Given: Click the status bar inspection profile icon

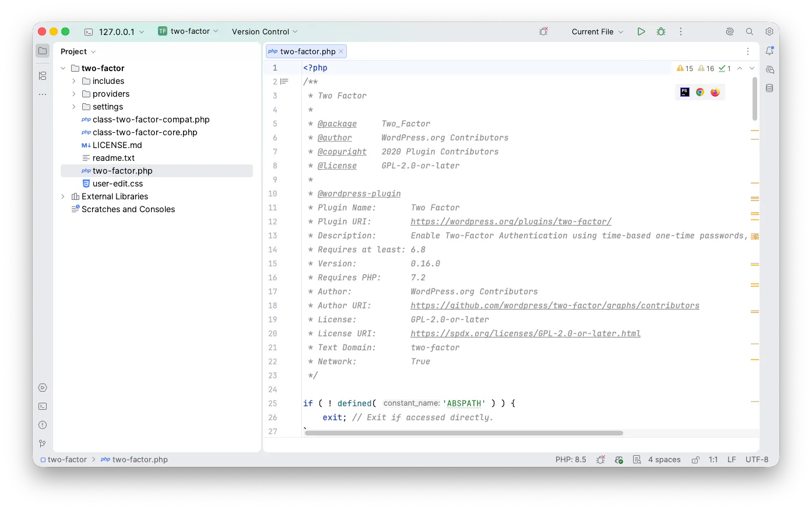Looking at the screenshot, I should [637, 459].
